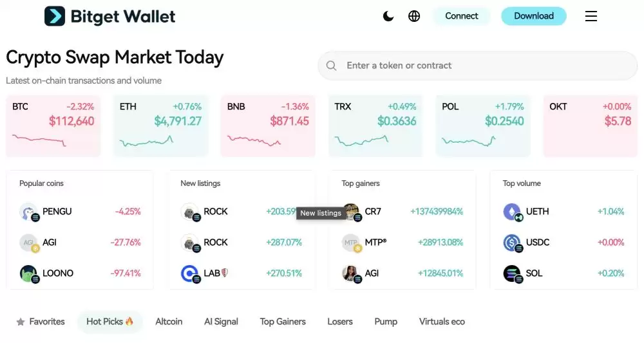The image size is (644, 343).
Task: Click the search magnifier icon
Action: coord(332,66)
